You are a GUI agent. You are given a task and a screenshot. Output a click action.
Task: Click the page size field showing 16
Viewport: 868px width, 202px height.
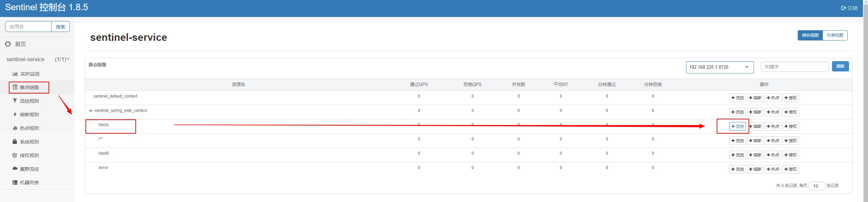click(x=817, y=186)
